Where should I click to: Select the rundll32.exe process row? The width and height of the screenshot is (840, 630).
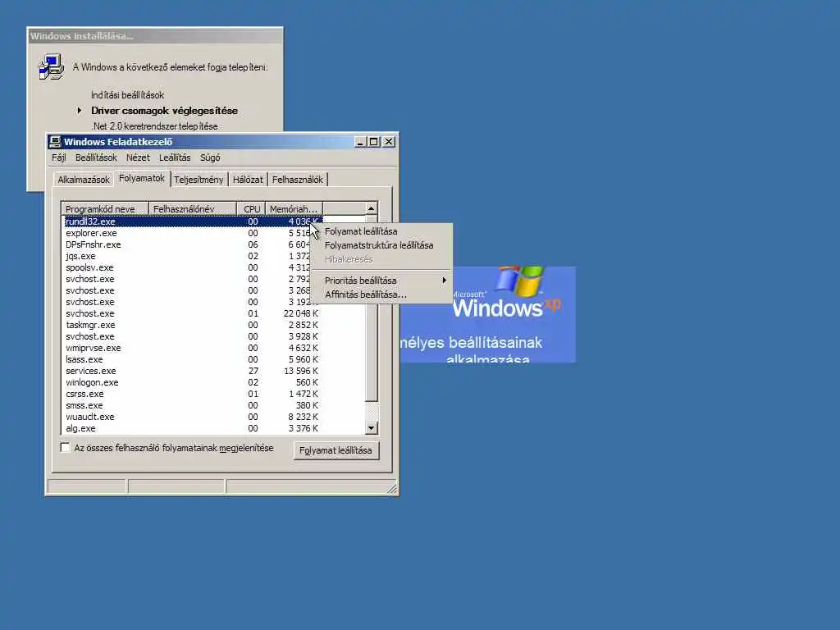(x=192, y=221)
